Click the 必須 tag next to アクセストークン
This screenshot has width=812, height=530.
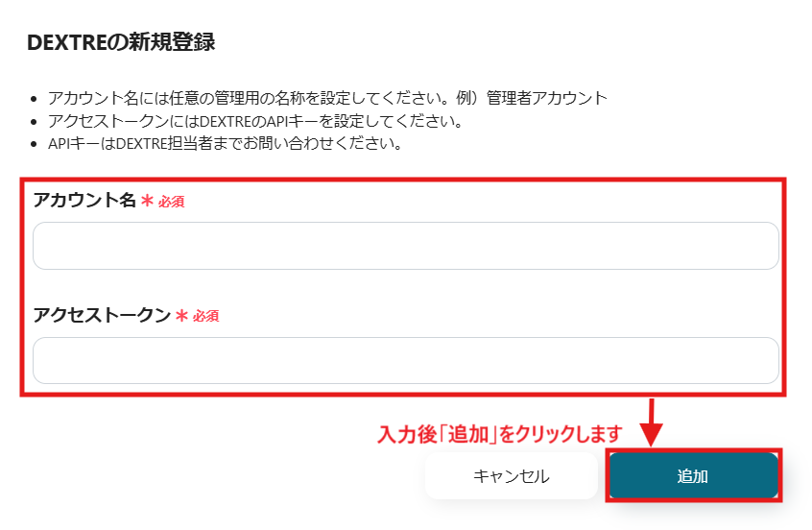click(205, 317)
